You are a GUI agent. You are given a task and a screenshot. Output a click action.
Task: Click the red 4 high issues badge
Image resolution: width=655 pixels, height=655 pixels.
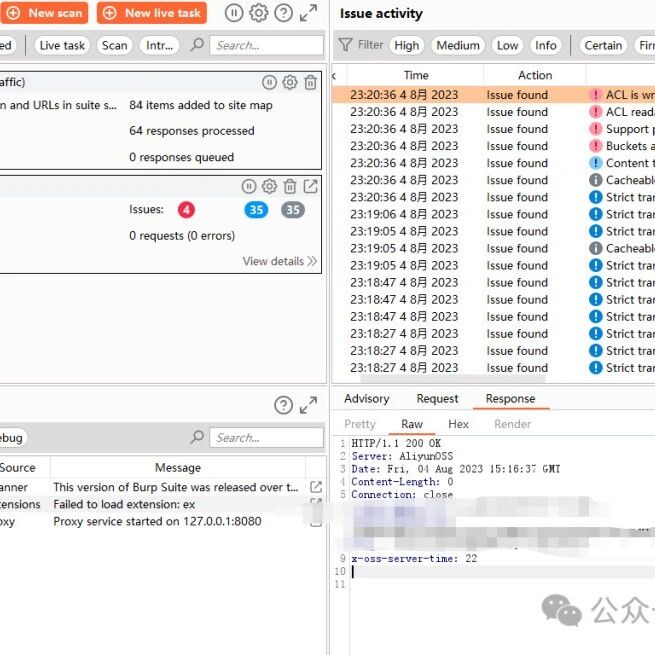pyautogui.click(x=186, y=210)
